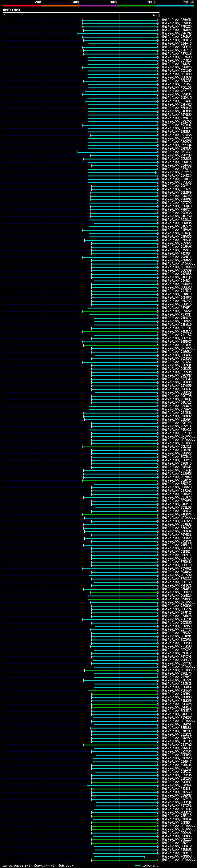Viewport: 197px width, 868px height.
Task: Click the UniRef100_Q1D694 label
Action: [x=176, y=419]
